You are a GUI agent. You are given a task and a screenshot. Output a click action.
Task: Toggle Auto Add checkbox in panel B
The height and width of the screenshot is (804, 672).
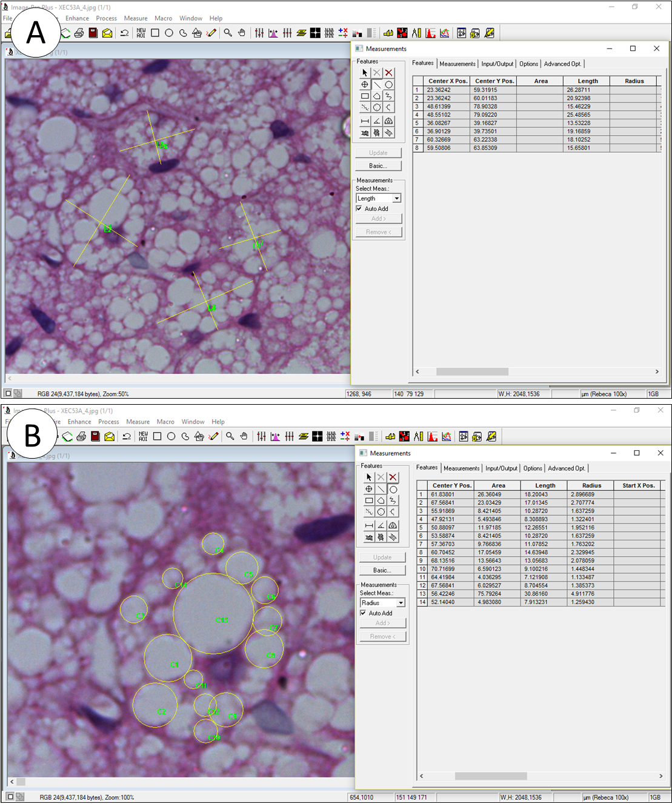(363, 613)
